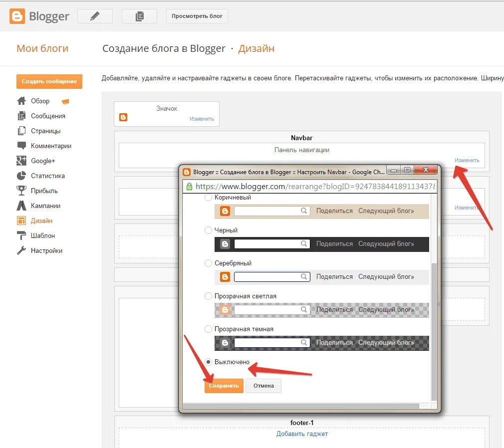Click the Страницы pages icon

click(x=21, y=131)
